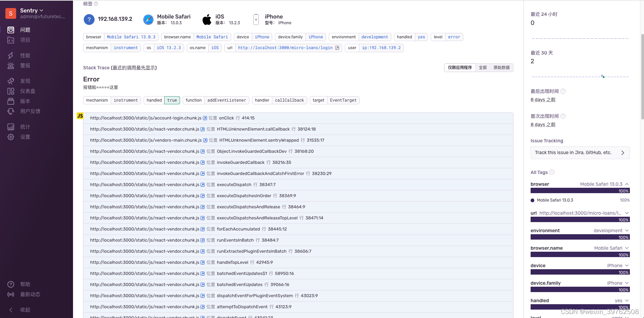Open Track this issue chevron
The height and width of the screenshot is (318, 644).
tap(623, 153)
